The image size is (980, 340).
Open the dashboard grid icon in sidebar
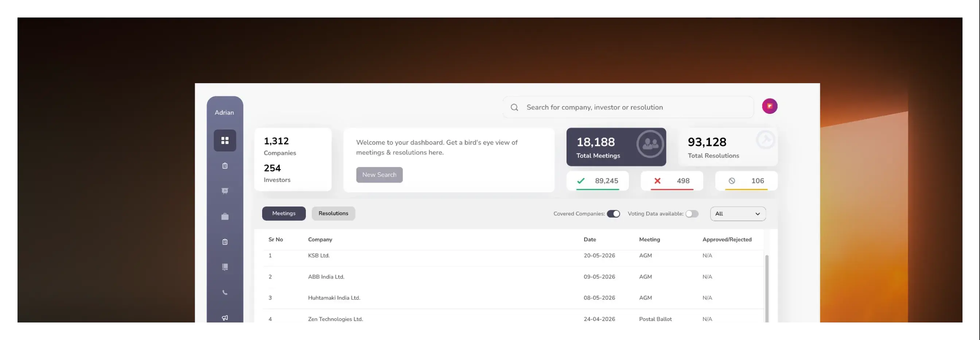point(225,140)
